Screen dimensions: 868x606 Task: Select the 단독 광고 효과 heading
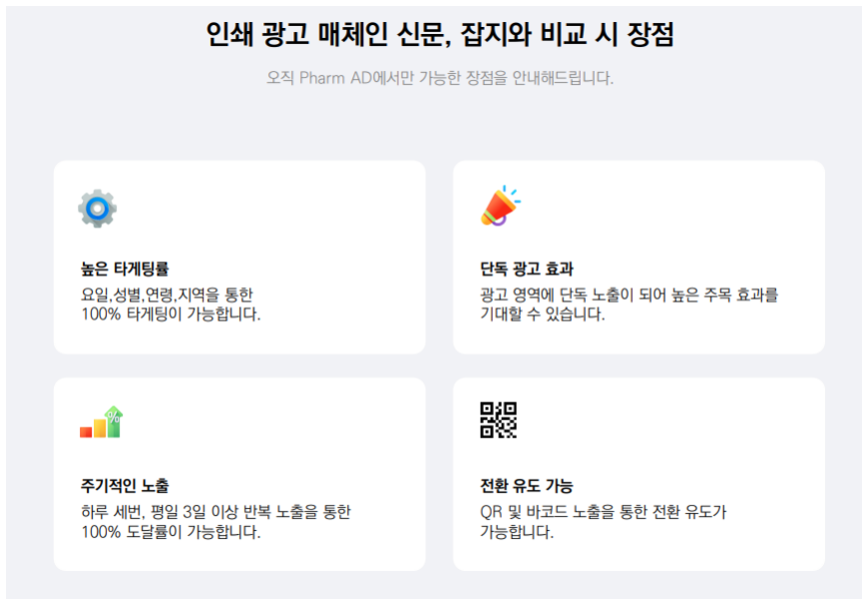(527, 269)
